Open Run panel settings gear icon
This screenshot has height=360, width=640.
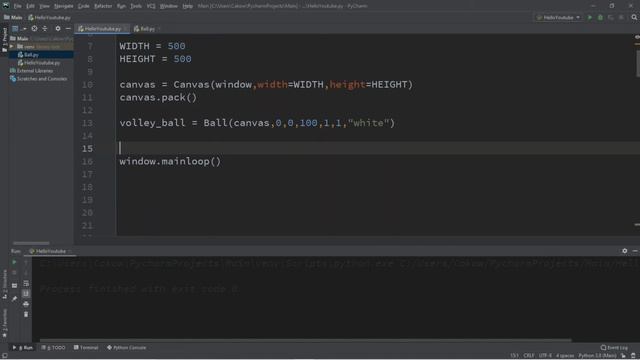(x=624, y=251)
